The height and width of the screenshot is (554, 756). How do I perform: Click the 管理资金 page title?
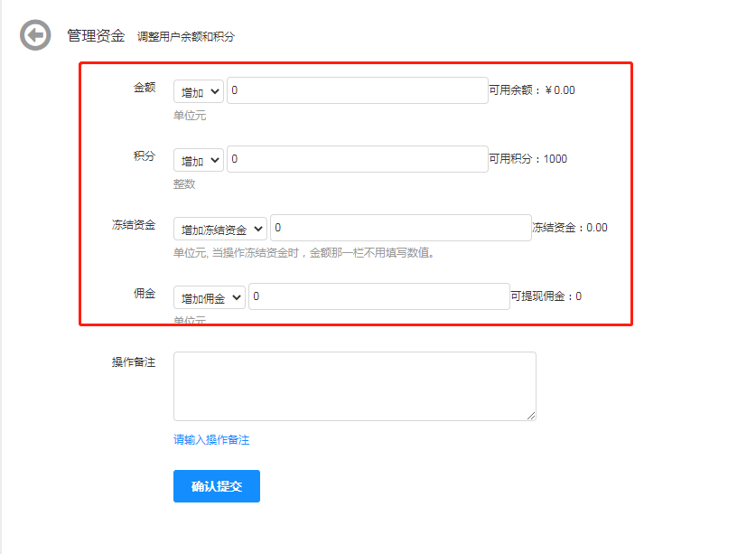(96, 35)
